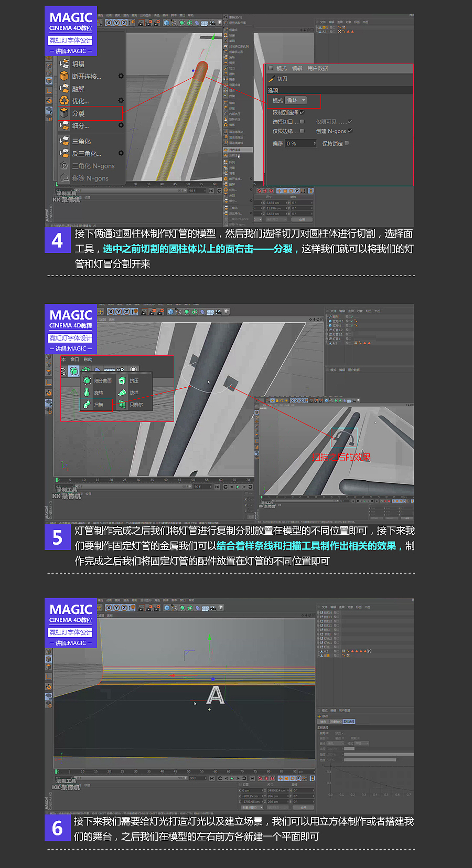Screen dimensions: 472x868
Task: Click the 应用 (Apply) button in step 6 coordinates
Action: tap(303, 807)
